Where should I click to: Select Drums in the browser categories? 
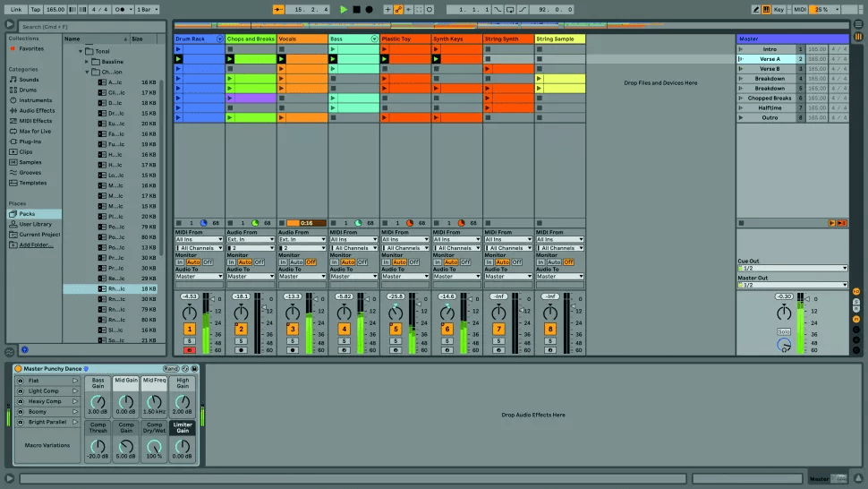[30, 90]
